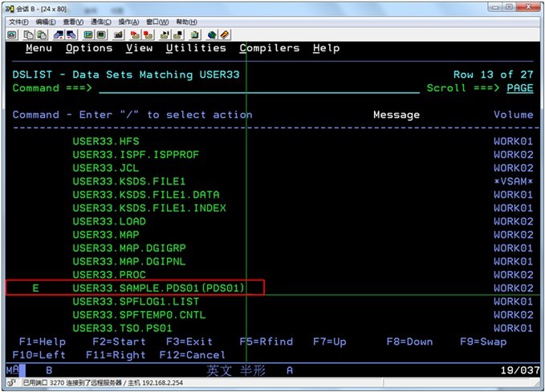The height and width of the screenshot is (392, 545).
Task: Click the Send File to host icon
Action: (59, 34)
